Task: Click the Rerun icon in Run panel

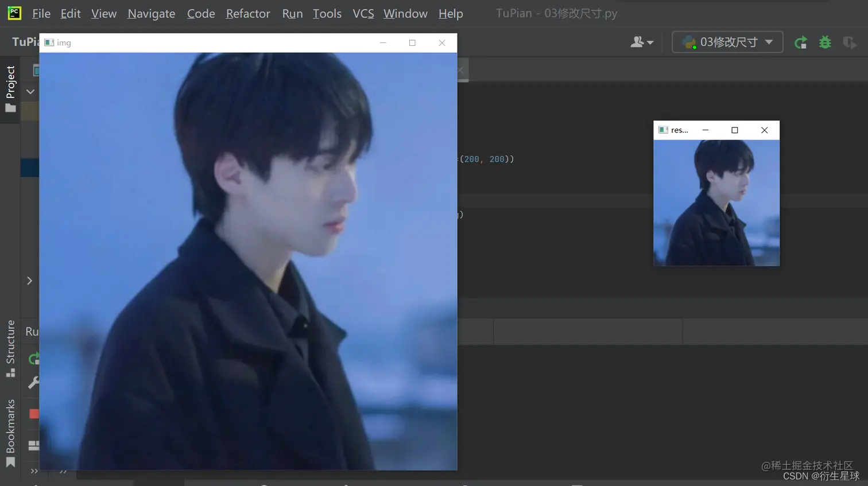Action: tap(34, 359)
